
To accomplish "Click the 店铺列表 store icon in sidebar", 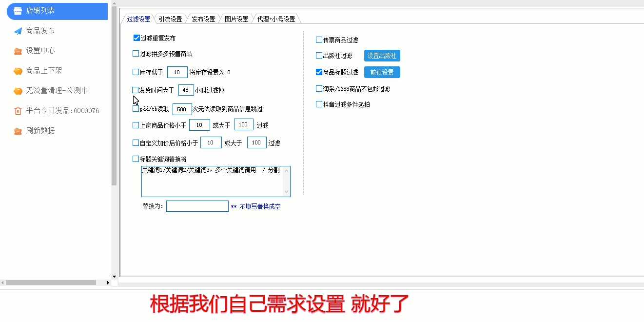I will 18,11.
